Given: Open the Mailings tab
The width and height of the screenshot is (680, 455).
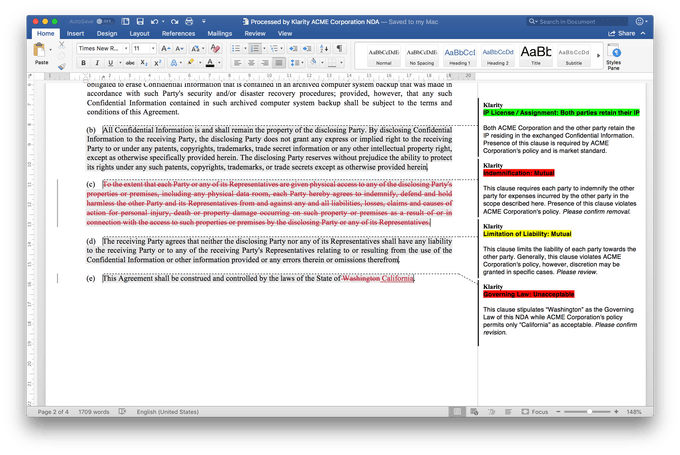Looking at the screenshot, I should (x=220, y=33).
